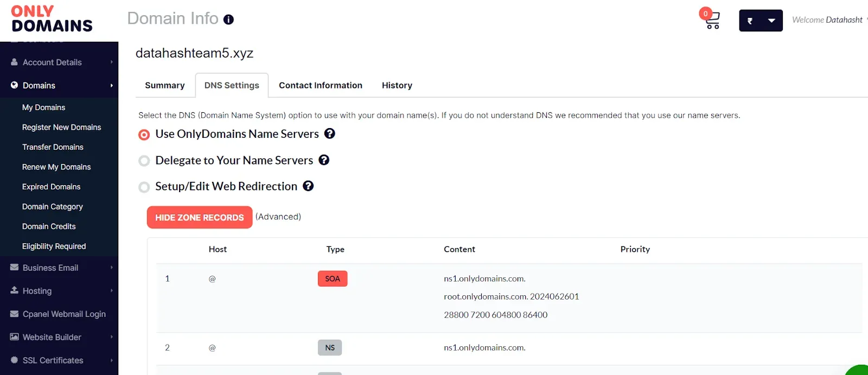Click NS record content ns1.onlydomains.com.
Image resolution: width=868 pixels, height=375 pixels.
[484, 347]
